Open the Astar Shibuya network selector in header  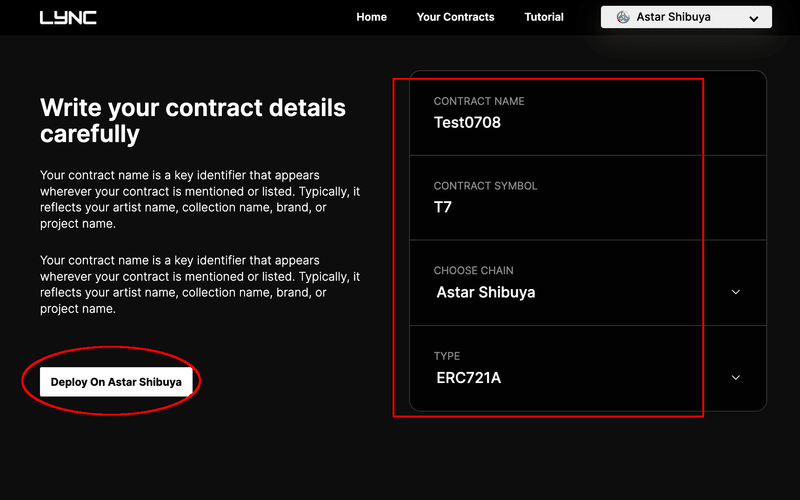click(686, 17)
